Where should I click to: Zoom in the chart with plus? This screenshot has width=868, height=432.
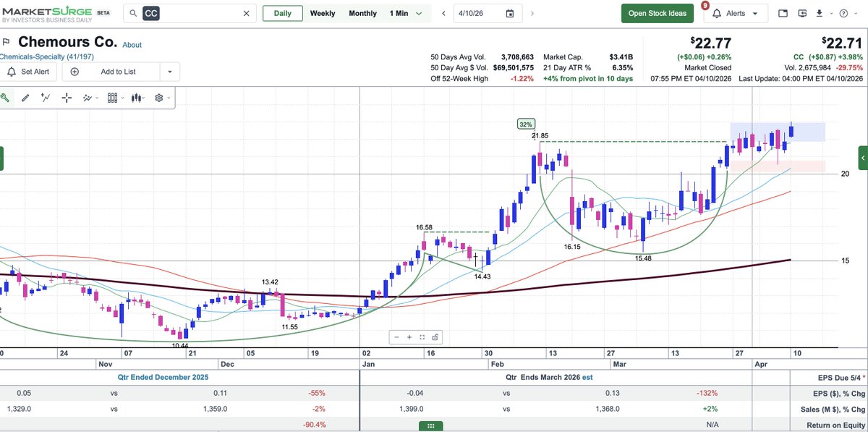(x=409, y=337)
